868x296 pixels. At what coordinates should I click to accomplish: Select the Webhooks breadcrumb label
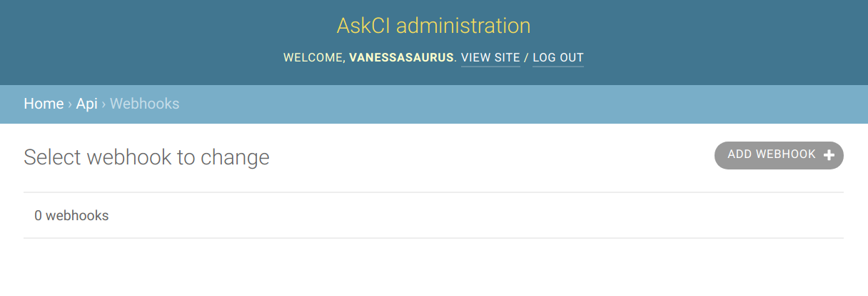click(x=145, y=104)
